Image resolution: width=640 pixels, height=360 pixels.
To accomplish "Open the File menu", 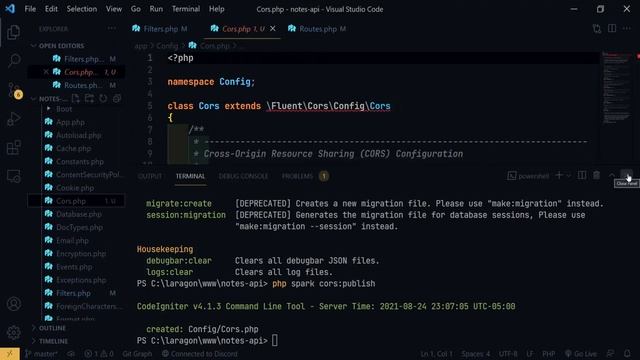I will (x=30, y=9).
